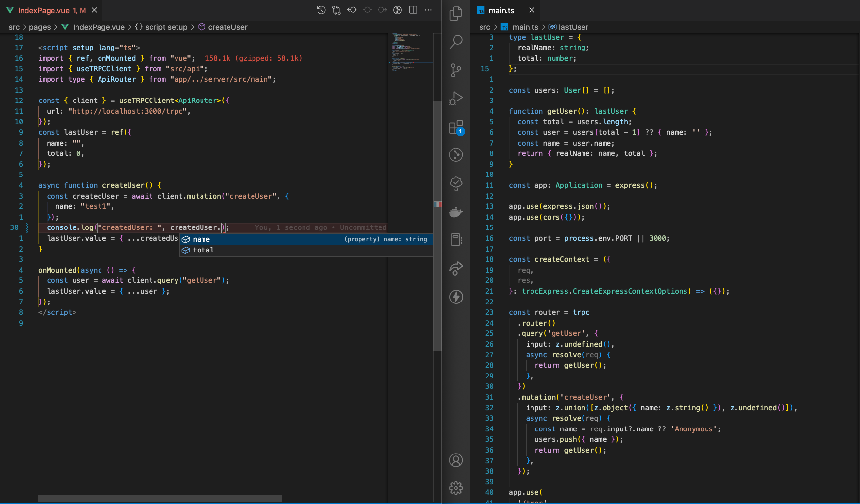Click the localhost:3000/trpc link

click(x=127, y=111)
